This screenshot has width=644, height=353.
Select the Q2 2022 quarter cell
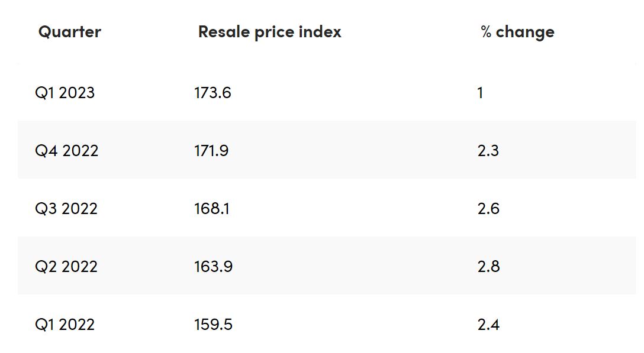click(x=66, y=267)
